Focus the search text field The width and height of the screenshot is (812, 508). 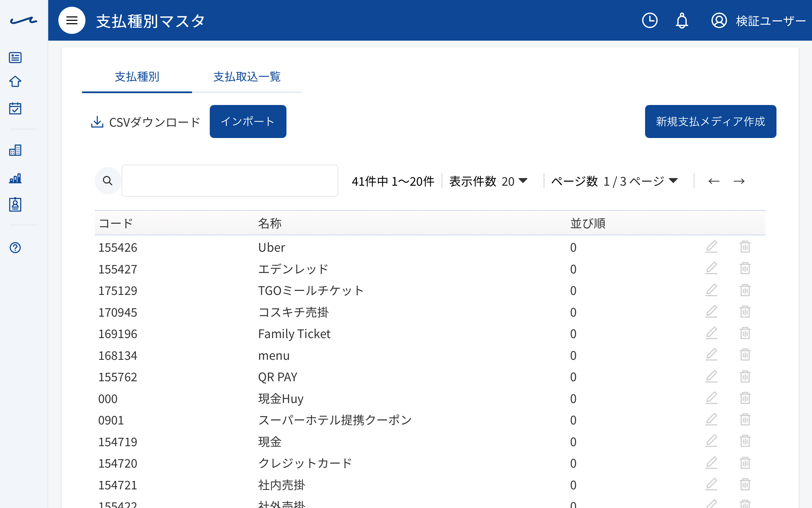point(230,181)
